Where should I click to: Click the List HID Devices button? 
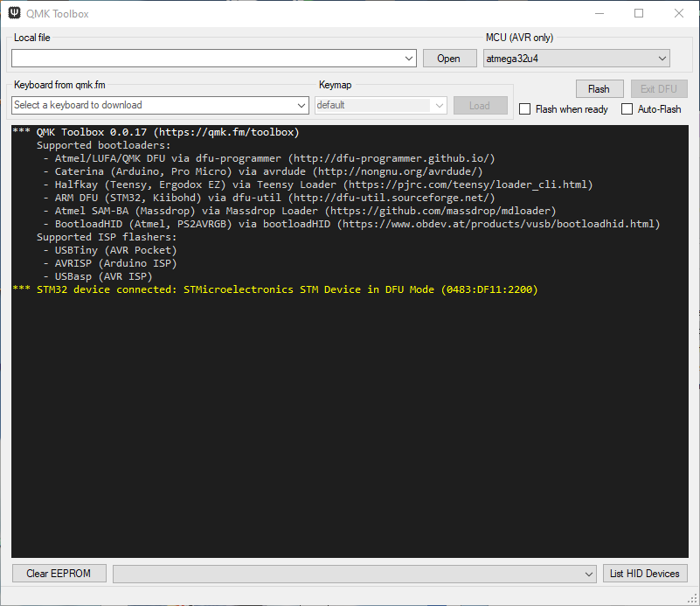point(645,574)
